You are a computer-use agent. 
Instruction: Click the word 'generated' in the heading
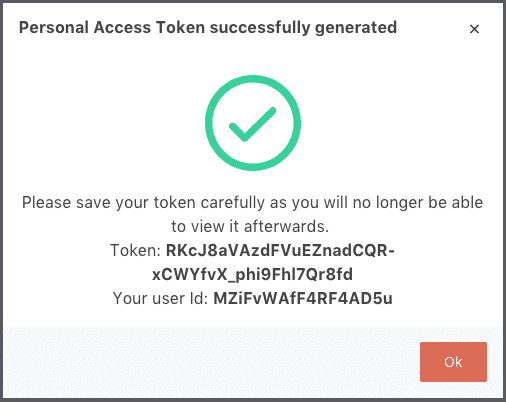point(356,28)
